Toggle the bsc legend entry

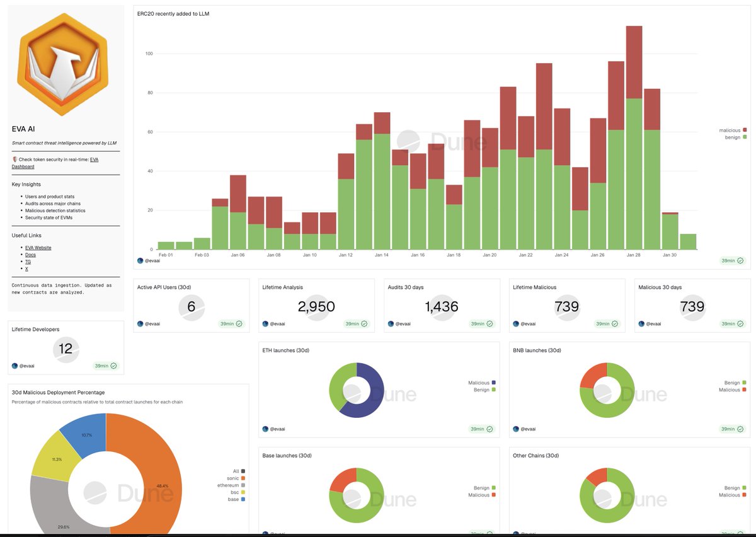[x=238, y=492]
